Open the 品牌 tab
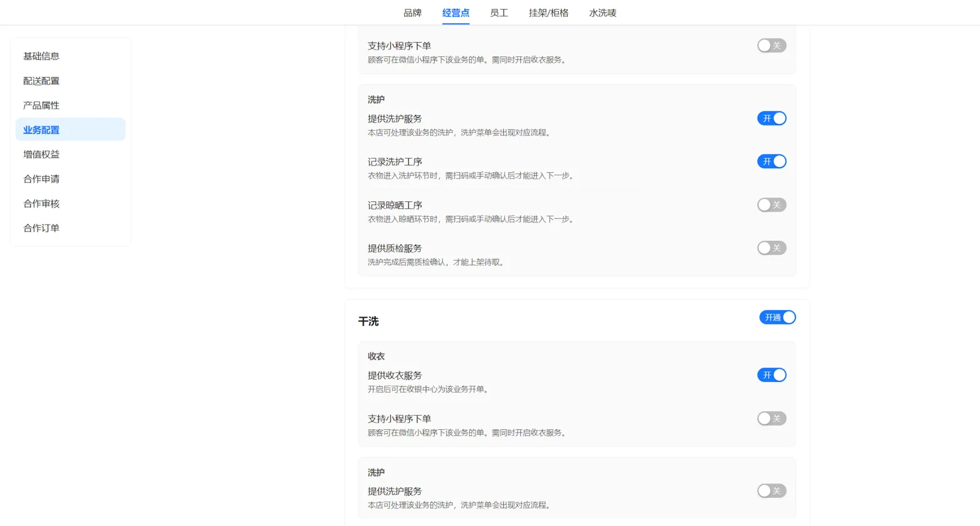This screenshot has height=526, width=980. click(412, 13)
